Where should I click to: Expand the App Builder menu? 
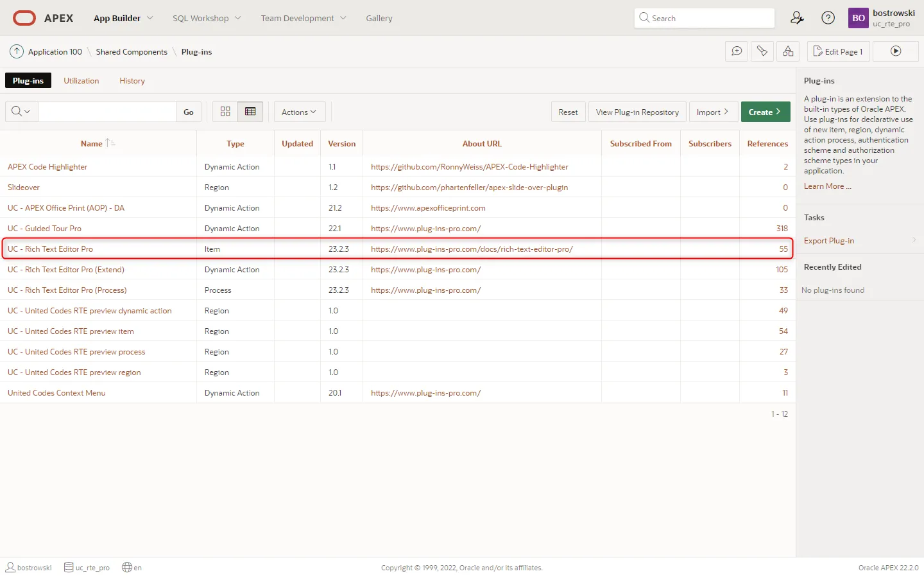123,18
